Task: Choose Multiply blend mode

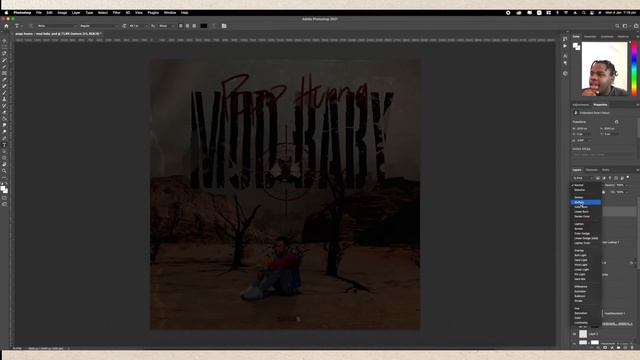Action: coord(586,202)
